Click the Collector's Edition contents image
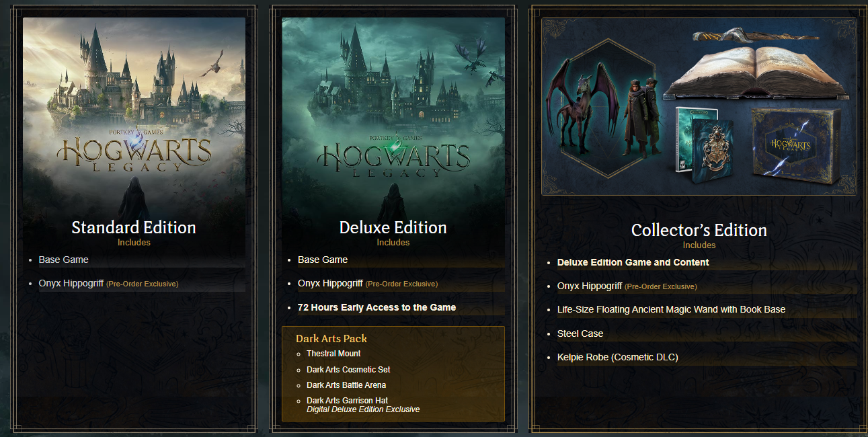Viewport: 868px width, 437px height. (699, 106)
